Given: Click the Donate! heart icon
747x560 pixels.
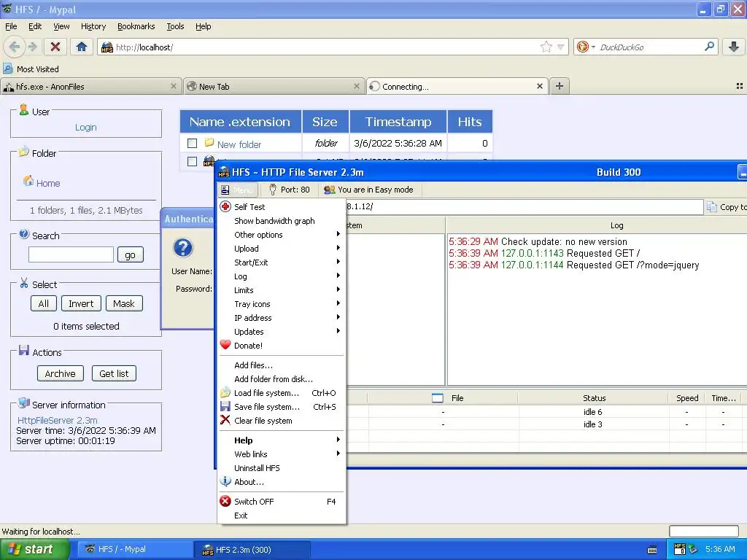Looking at the screenshot, I should tap(225, 345).
